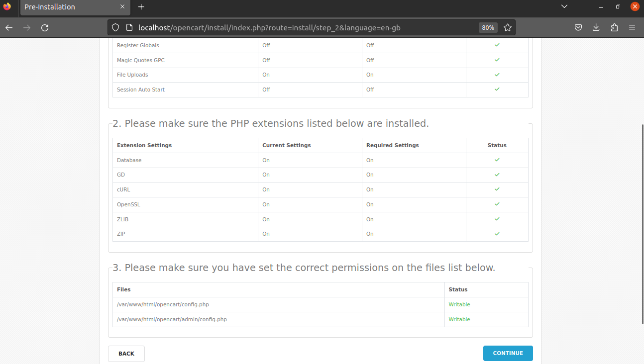
Task: Click the Session Auto Start label
Action: 141,90
